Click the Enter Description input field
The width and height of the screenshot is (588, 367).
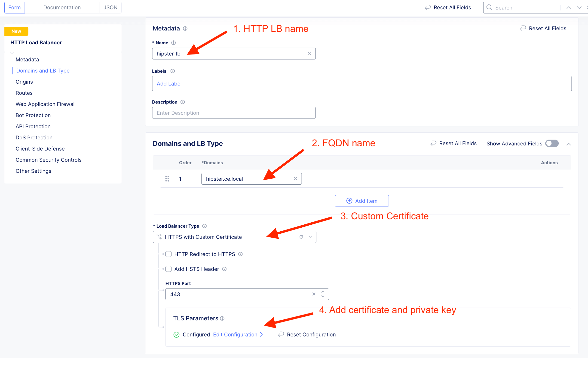(233, 113)
